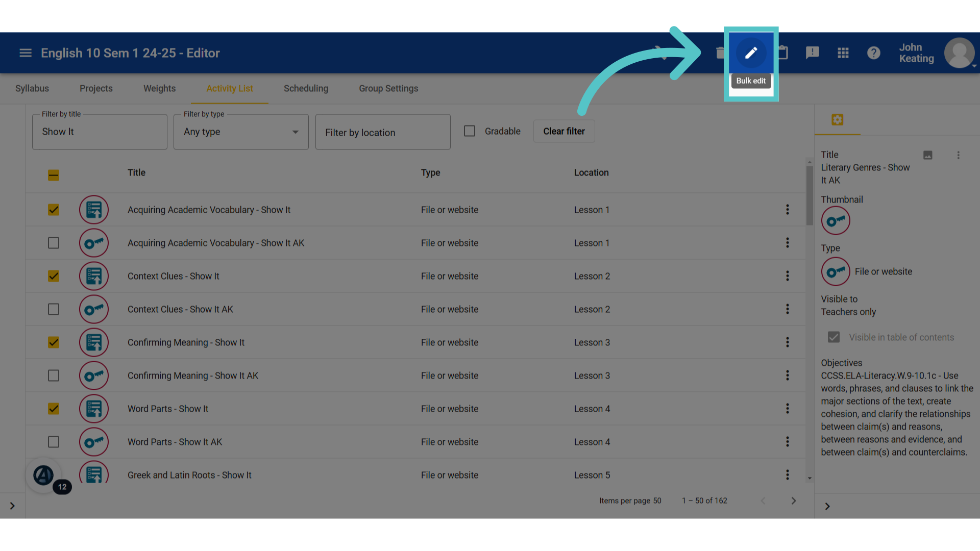Go to next page of activities
Screen dimensions: 980x551
click(x=793, y=501)
